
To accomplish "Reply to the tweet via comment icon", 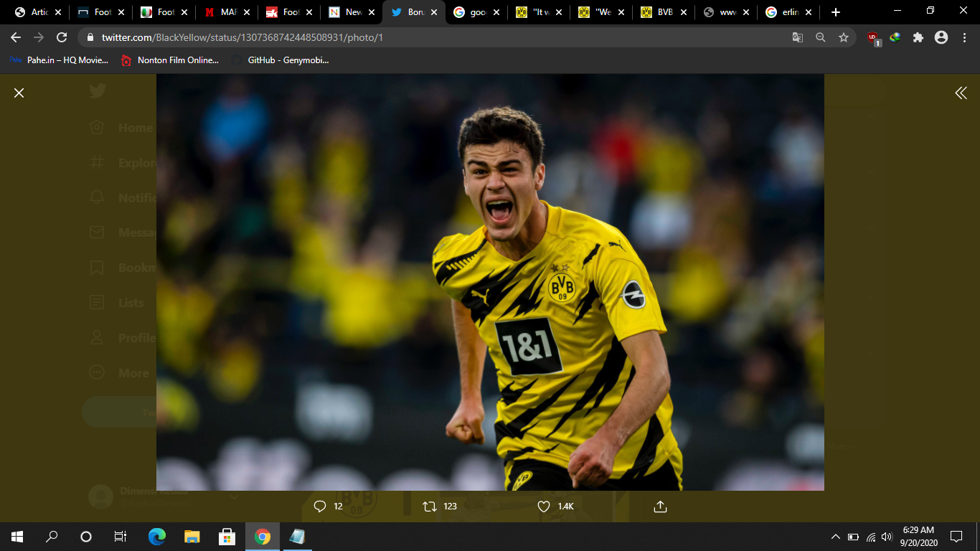I will click(x=320, y=507).
